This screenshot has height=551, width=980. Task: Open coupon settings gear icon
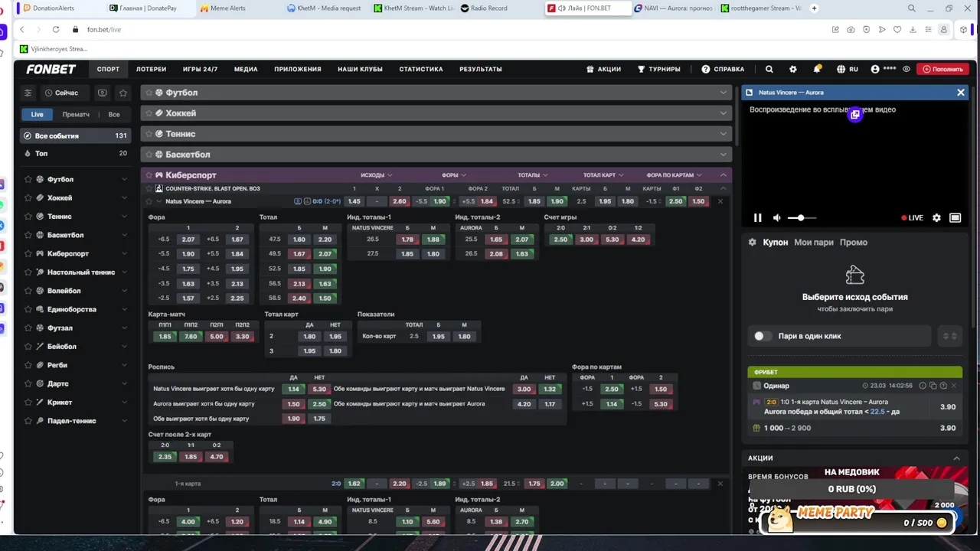coord(752,243)
